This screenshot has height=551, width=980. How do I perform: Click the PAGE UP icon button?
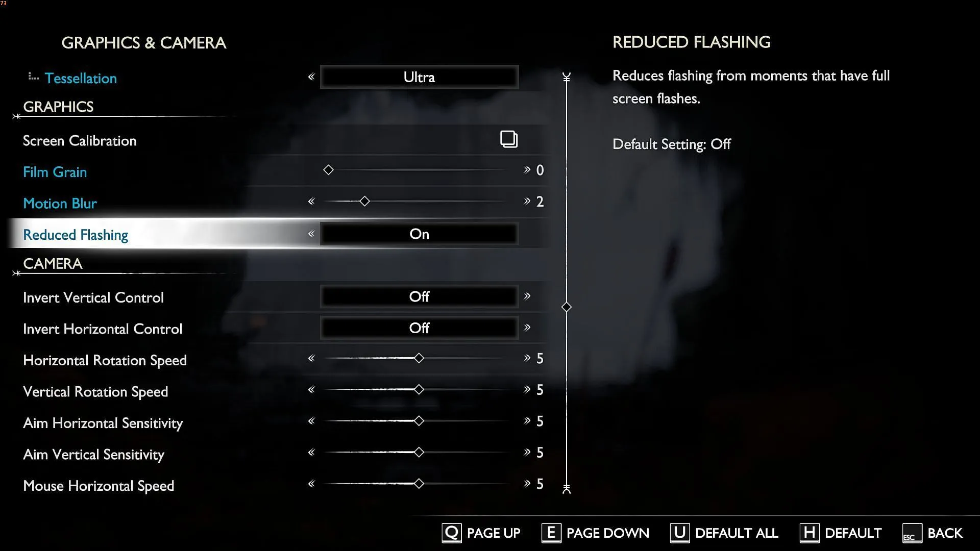(452, 533)
